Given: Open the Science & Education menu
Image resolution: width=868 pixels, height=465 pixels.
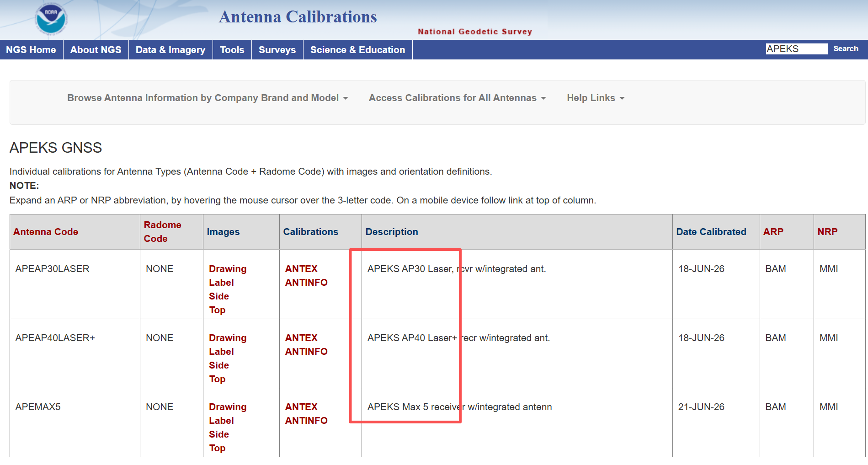Looking at the screenshot, I should pyautogui.click(x=358, y=50).
